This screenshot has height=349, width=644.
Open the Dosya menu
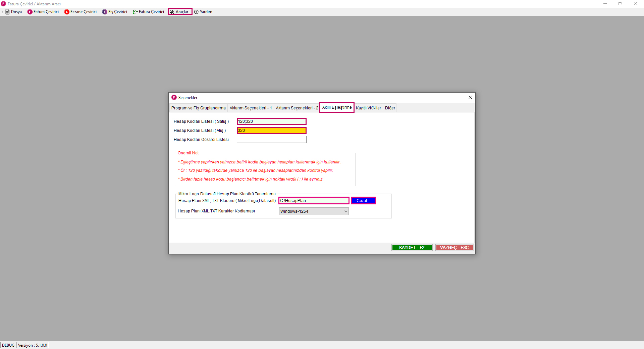click(14, 12)
